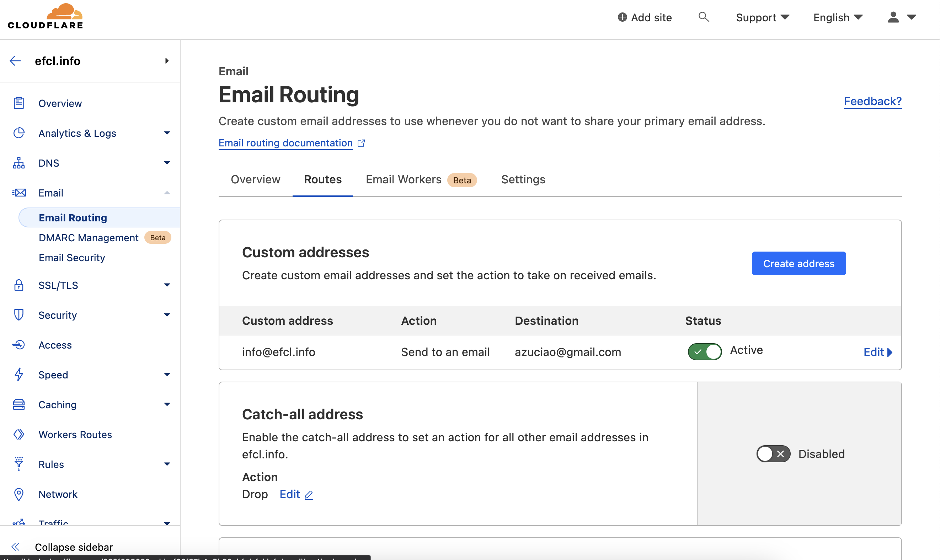This screenshot has height=560, width=940.
Task: Click Collapse sidebar at the bottom
Action: coord(74,547)
